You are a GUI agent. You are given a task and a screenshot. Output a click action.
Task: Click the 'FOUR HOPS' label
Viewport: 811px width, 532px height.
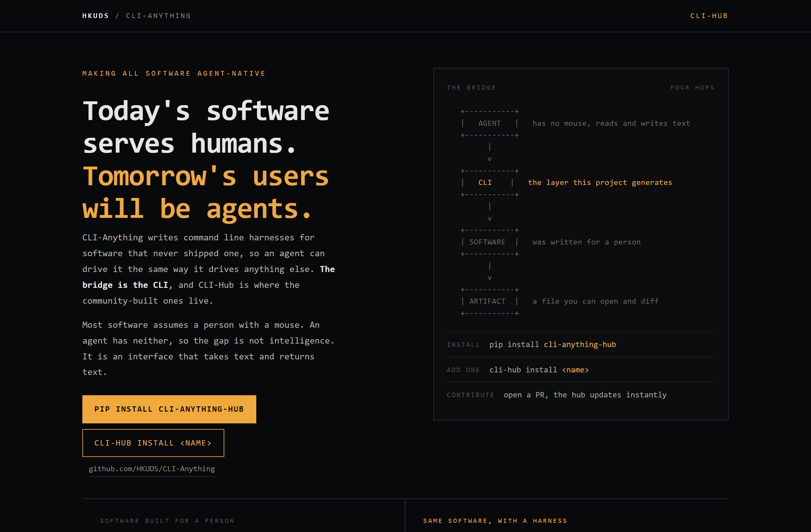693,87
